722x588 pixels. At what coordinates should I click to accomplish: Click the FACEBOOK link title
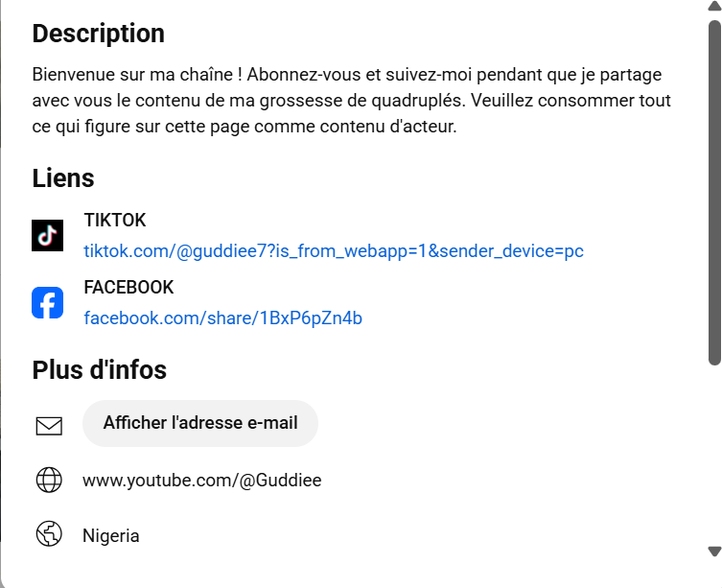pyautogui.click(x=128, y=288)
